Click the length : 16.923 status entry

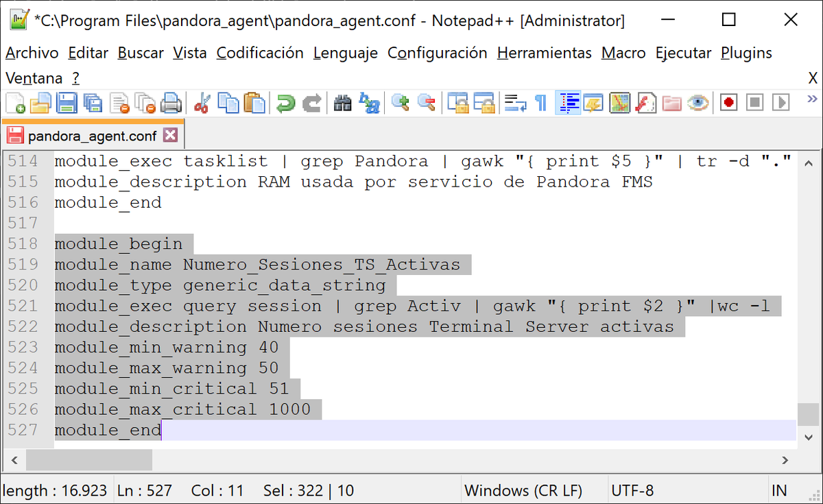55,490
